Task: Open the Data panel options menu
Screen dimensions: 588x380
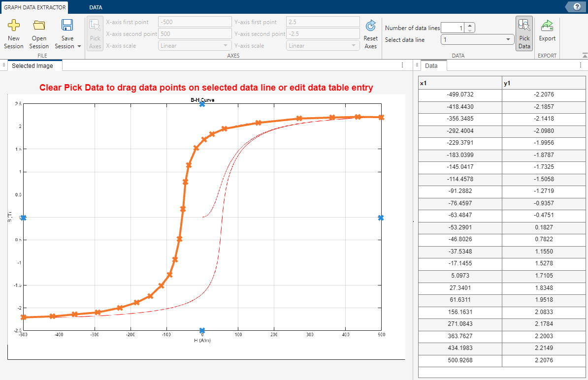Action: (x=581, y=64)
